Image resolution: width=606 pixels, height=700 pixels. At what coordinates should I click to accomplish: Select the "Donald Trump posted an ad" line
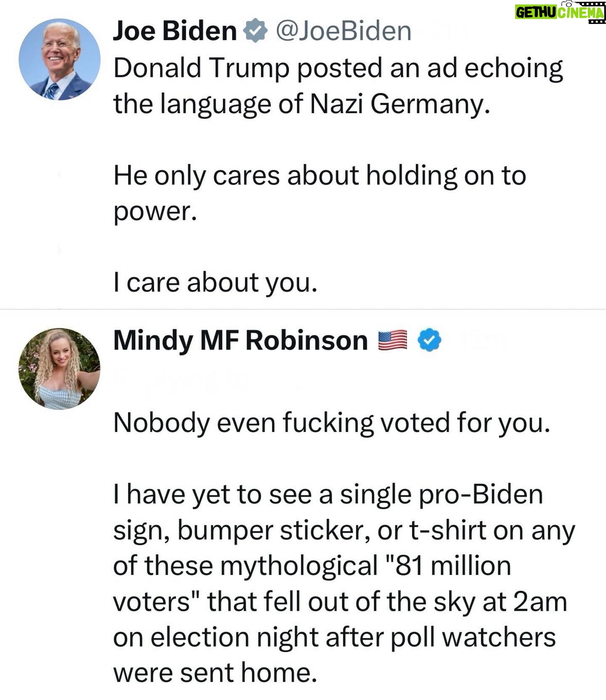(338, 69)
